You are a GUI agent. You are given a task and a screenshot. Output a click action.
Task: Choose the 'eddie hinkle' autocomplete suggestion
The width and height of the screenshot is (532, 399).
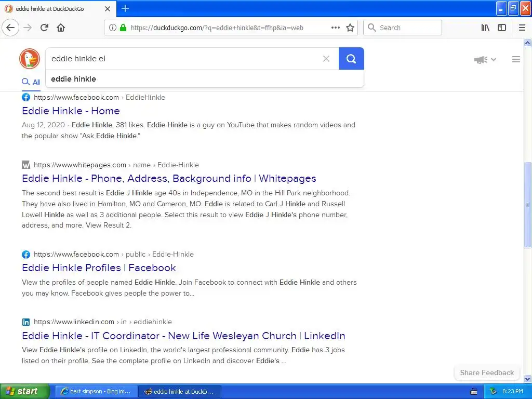pyautogui.click(x=205, y=79)
